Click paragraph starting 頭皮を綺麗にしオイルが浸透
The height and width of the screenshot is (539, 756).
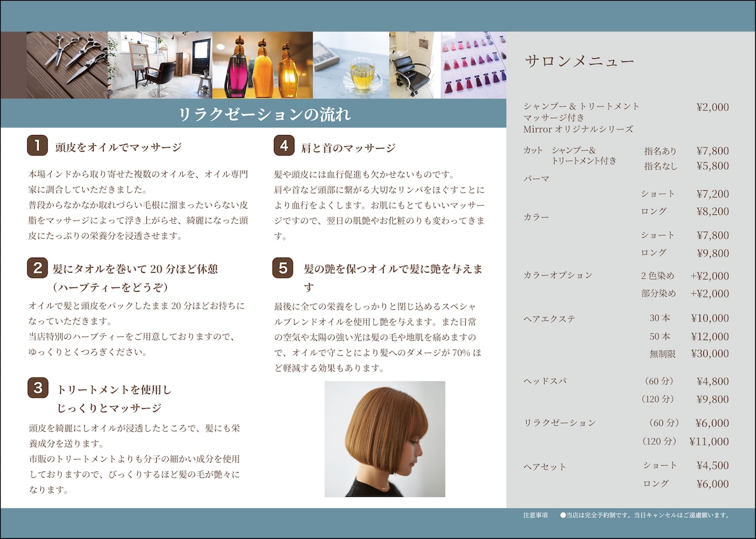click(134, 459)
